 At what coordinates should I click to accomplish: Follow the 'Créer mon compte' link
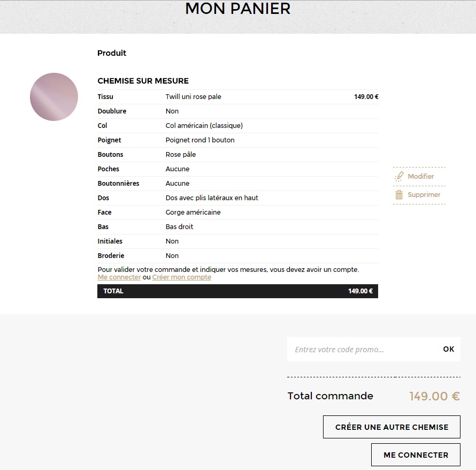[181, 277]
